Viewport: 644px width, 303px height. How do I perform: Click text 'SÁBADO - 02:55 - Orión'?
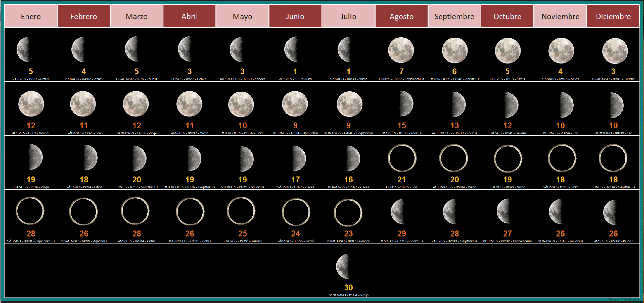pos(296,241)
